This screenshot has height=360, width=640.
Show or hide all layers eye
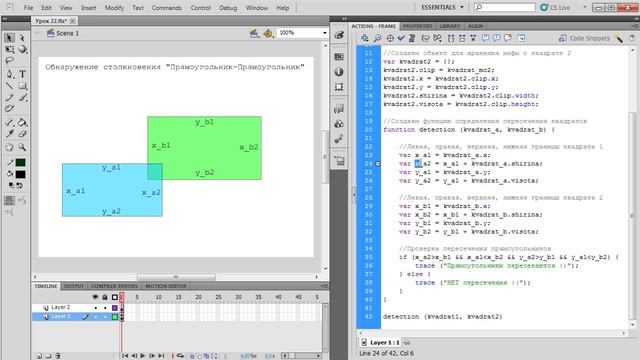(x=95, y=297)
